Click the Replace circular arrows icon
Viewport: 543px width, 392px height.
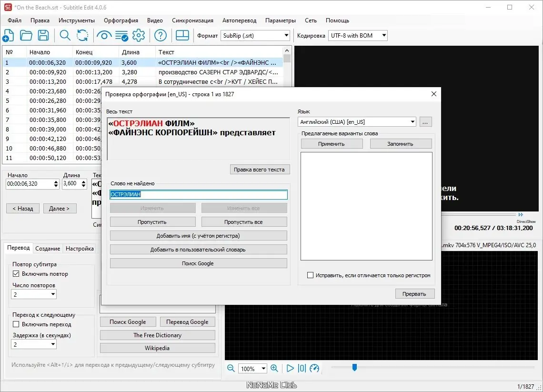(82, 35)
